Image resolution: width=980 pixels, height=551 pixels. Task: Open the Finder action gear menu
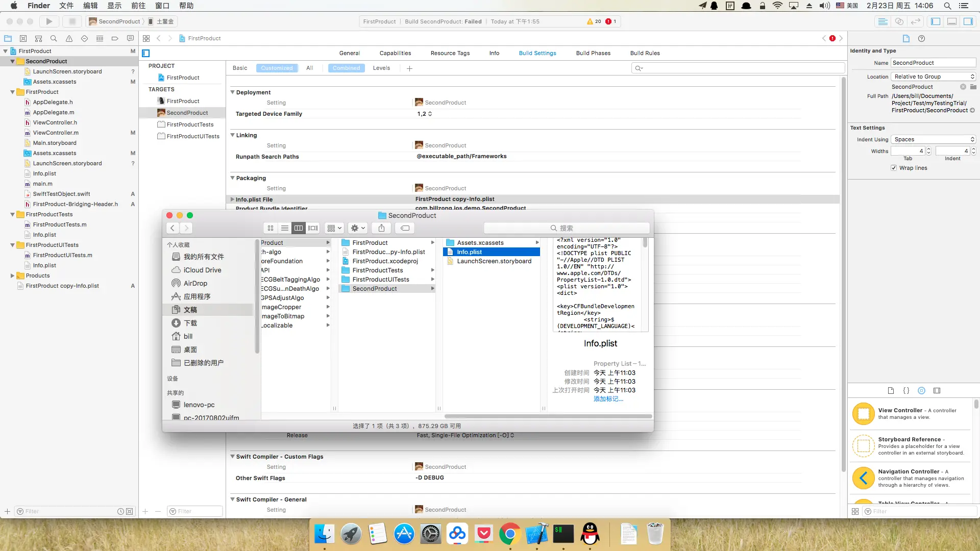tap(358, 228)
